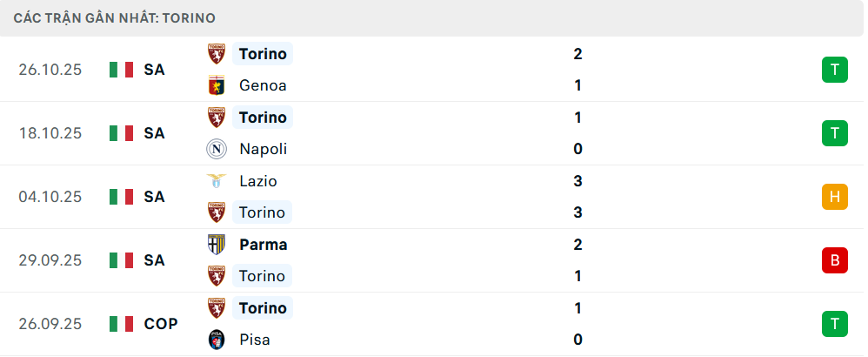The height and width of the screenshot is (357, 868).
Task: Select the 04.10.25 match date
Action: pyautogui.click(x=50, y=197)
